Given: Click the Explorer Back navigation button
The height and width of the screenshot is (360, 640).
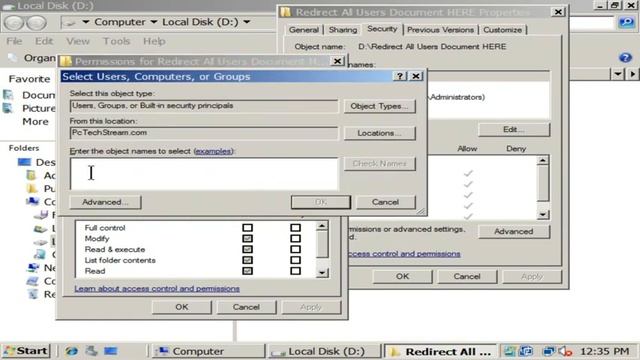Looking at the screenshot, I should pyautogui.click(x=14, y=23).
